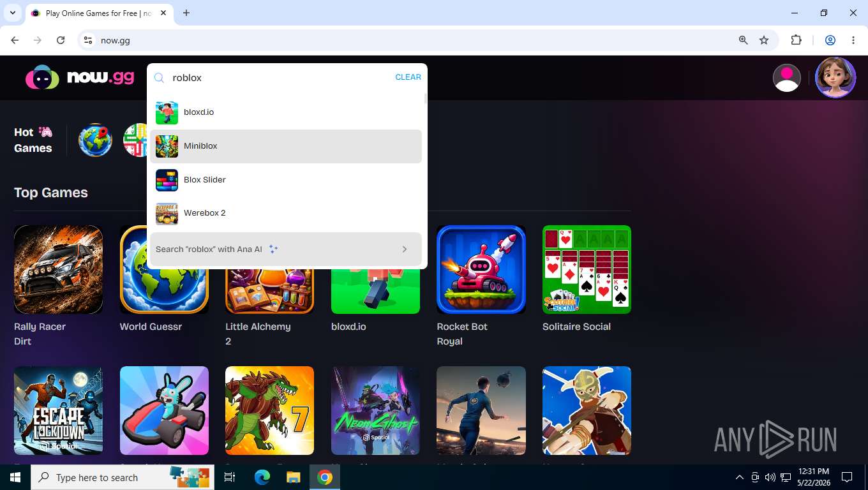The image size is (868, 490).
Task: Click the Miniblox result thumbnail icon
Action: coord(167,146)
